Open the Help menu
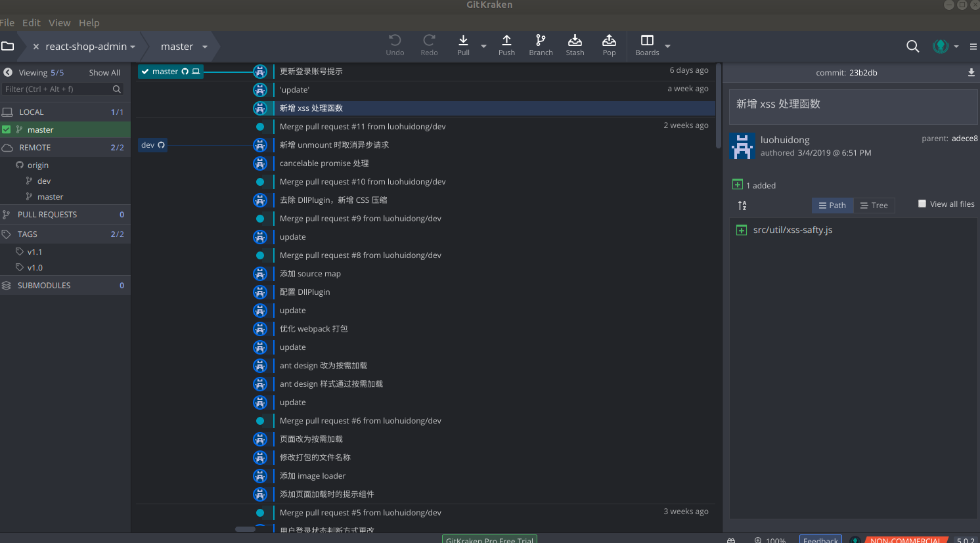 point(89,22)
